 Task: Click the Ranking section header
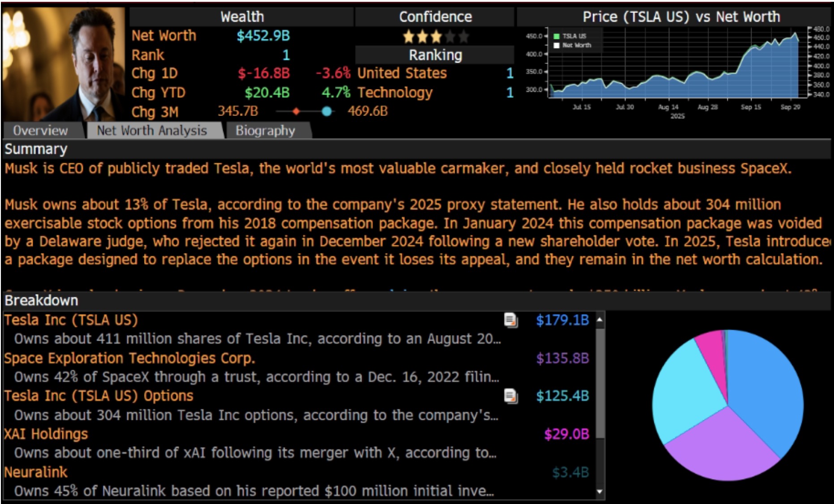435,55
